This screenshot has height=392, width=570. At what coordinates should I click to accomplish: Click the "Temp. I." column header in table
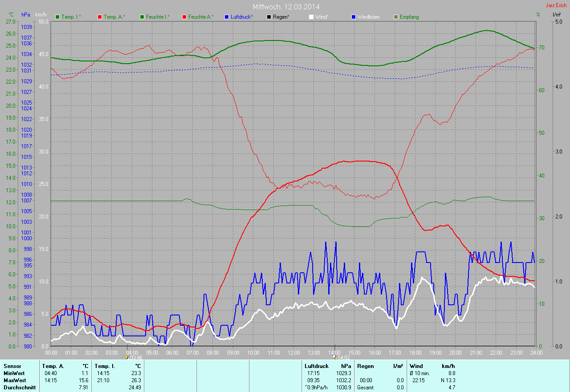[105, 366]
